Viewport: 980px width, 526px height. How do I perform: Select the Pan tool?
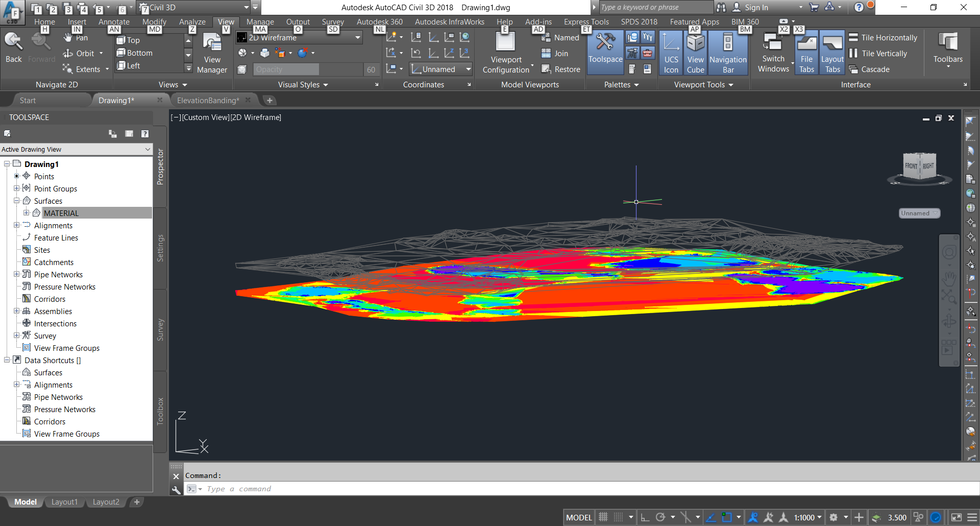click(x=76, y=37)
